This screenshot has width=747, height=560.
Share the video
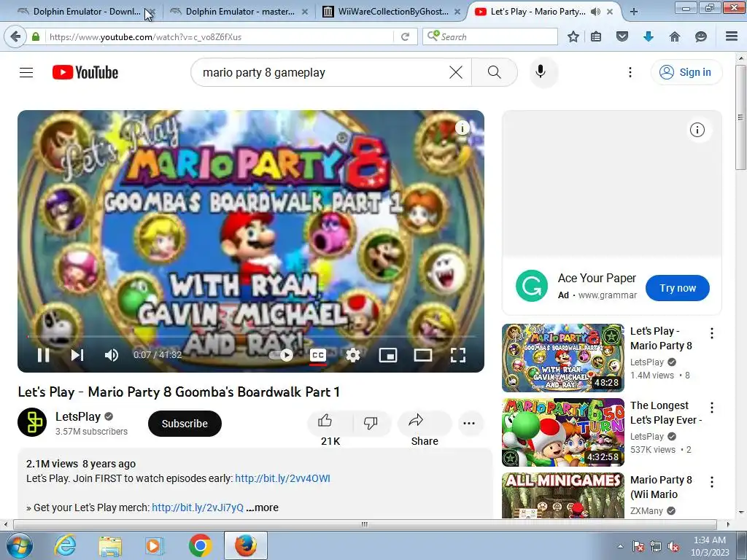tap(425, 424)
